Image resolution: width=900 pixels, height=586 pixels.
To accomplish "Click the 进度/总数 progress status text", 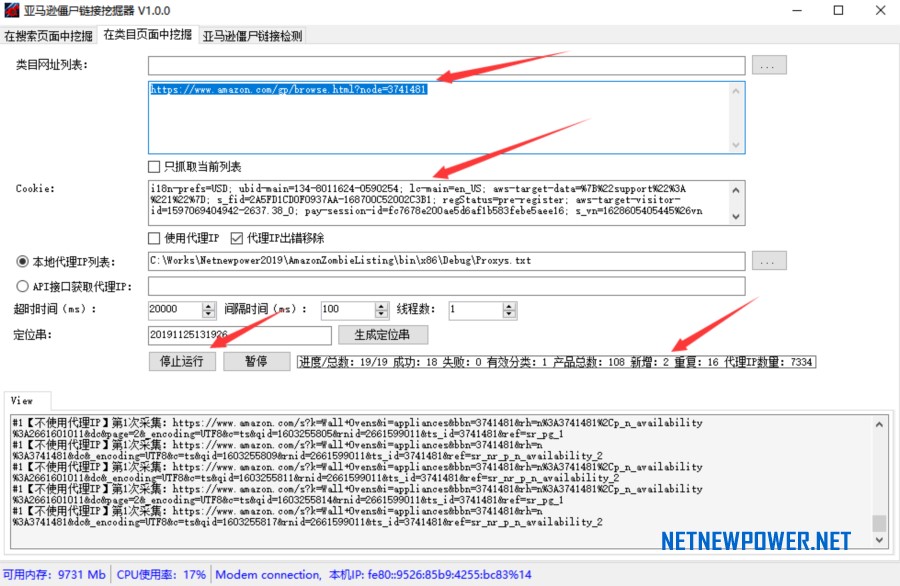I will [556, 362].
